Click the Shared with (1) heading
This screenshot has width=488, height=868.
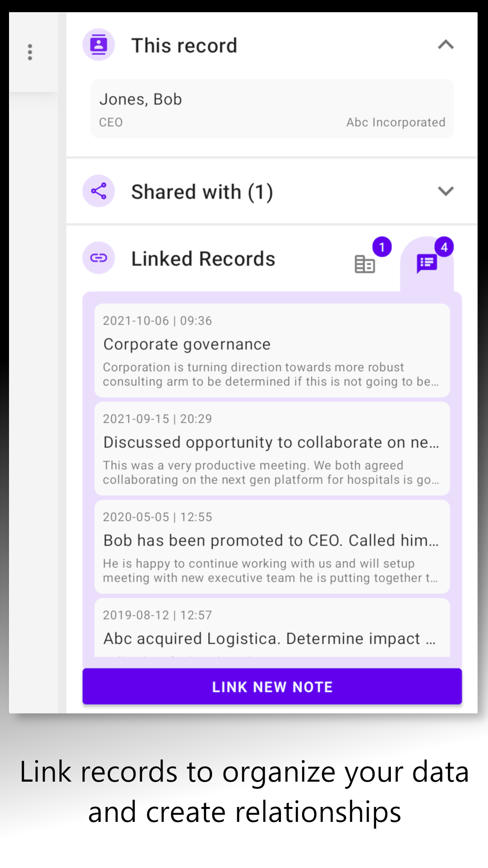[x=202, y=192]
